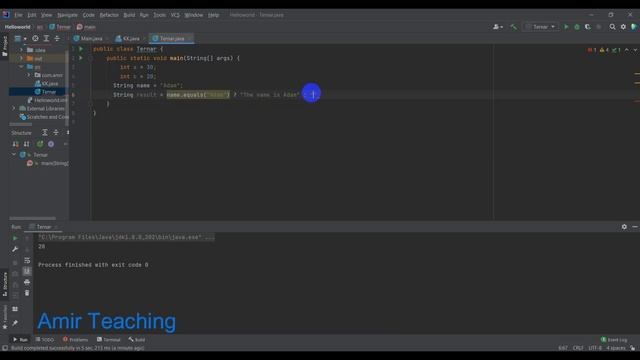Collapse the Ternar node in Structure tree
640x360 pixels.
click(14, 155)
